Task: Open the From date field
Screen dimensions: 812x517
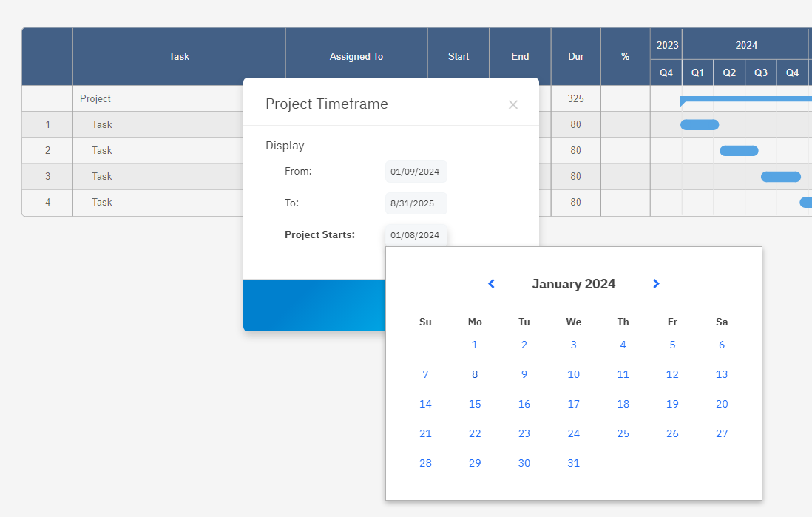Action: click(x=415, y=171)
